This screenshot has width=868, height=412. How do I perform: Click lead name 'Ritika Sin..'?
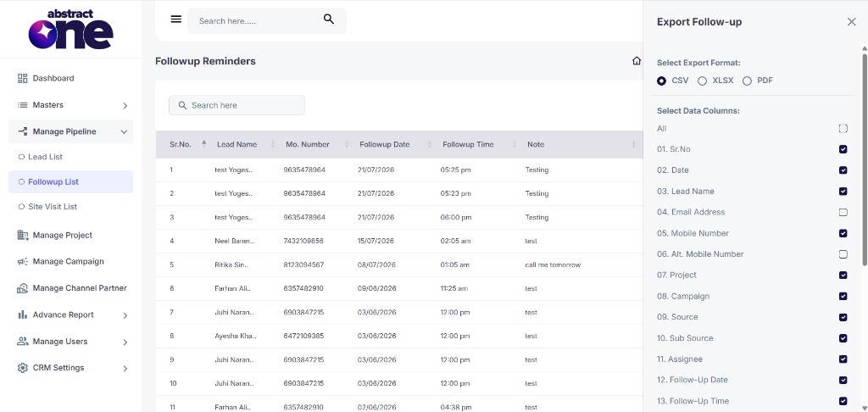point(231,264)
